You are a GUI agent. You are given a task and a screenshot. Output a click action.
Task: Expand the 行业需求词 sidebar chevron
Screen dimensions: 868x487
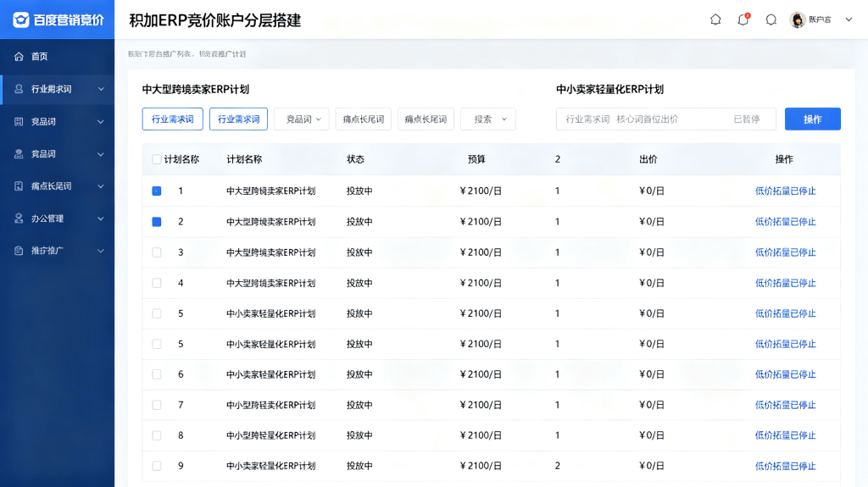tap(101, 89)
